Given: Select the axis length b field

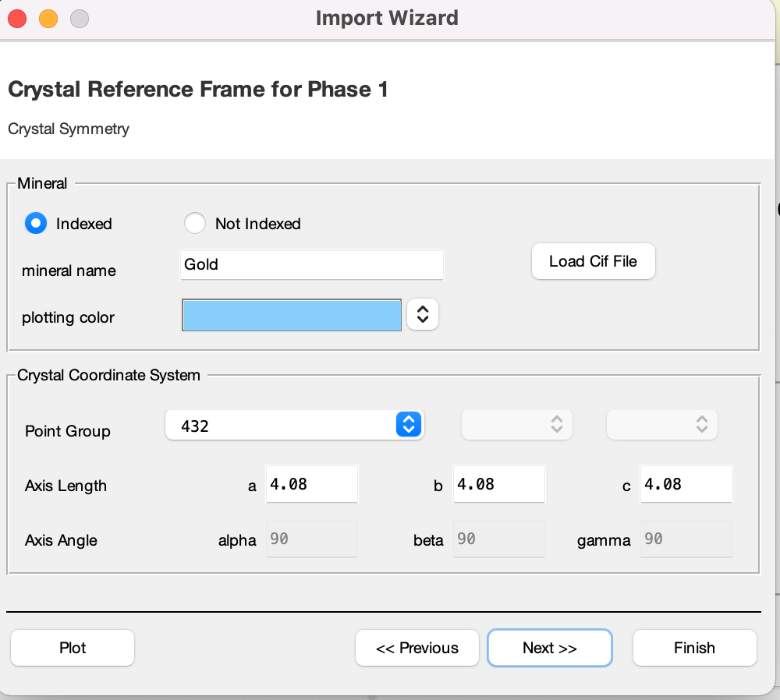Looking at the screenshot, I should coord(498,483).
